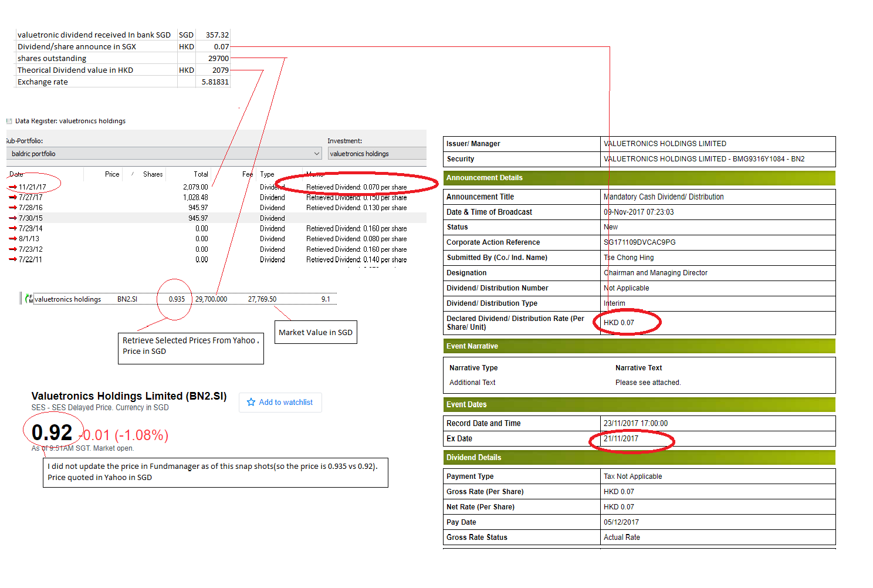Click the Event Dates section header
This screenshot has width=873, height=588.
[x=639, y=404]
